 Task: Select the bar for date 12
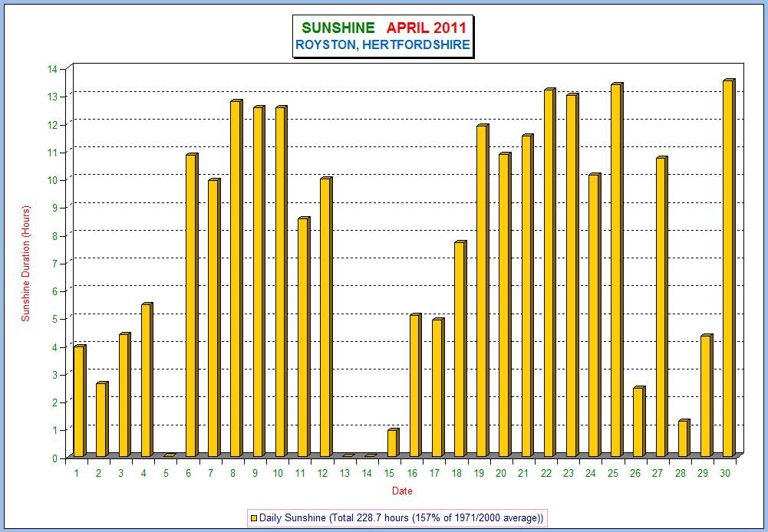[x=326, y=317]
